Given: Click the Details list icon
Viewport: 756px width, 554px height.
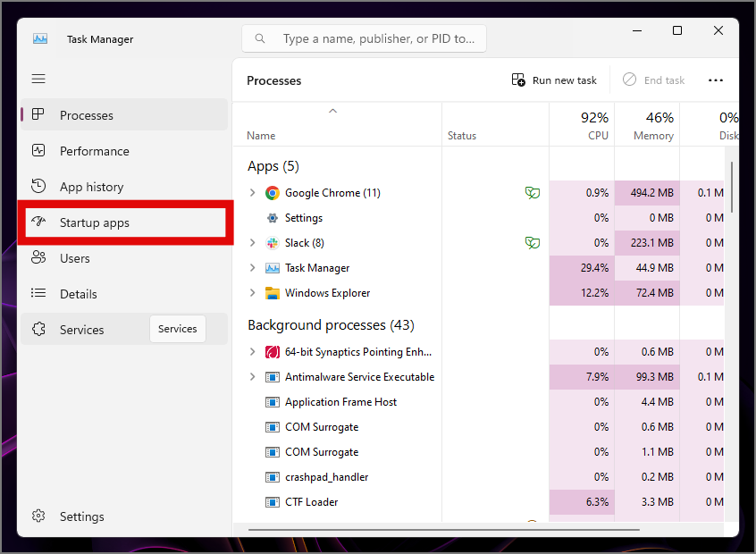Looking at the screenshot, I should click(38, 293).
